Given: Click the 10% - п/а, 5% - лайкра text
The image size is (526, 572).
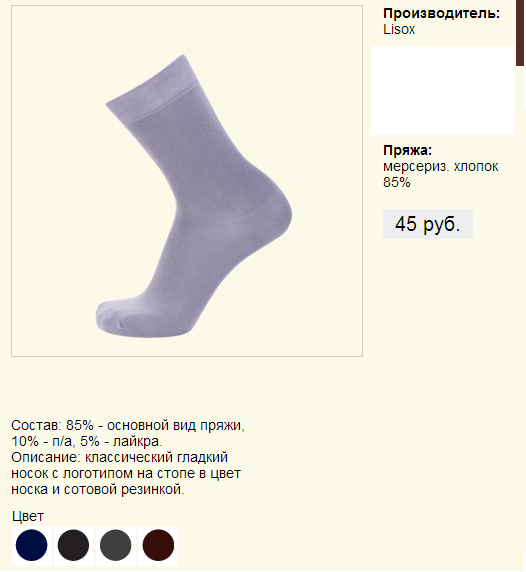Looking at the screenshot, I should (87, 441).
